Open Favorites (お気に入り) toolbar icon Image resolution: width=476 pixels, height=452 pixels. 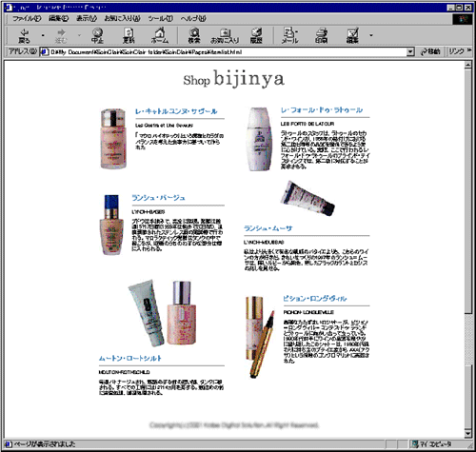(x=225, y=36)
